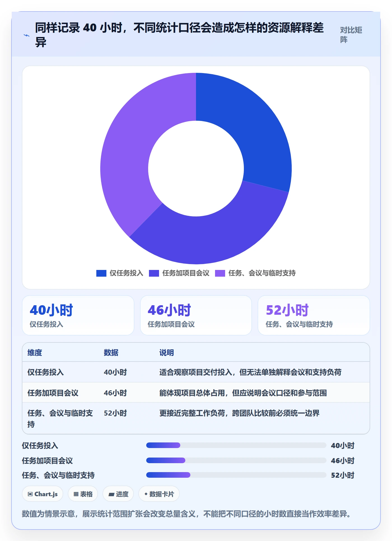Click the 46小时 table data cell

115,393
